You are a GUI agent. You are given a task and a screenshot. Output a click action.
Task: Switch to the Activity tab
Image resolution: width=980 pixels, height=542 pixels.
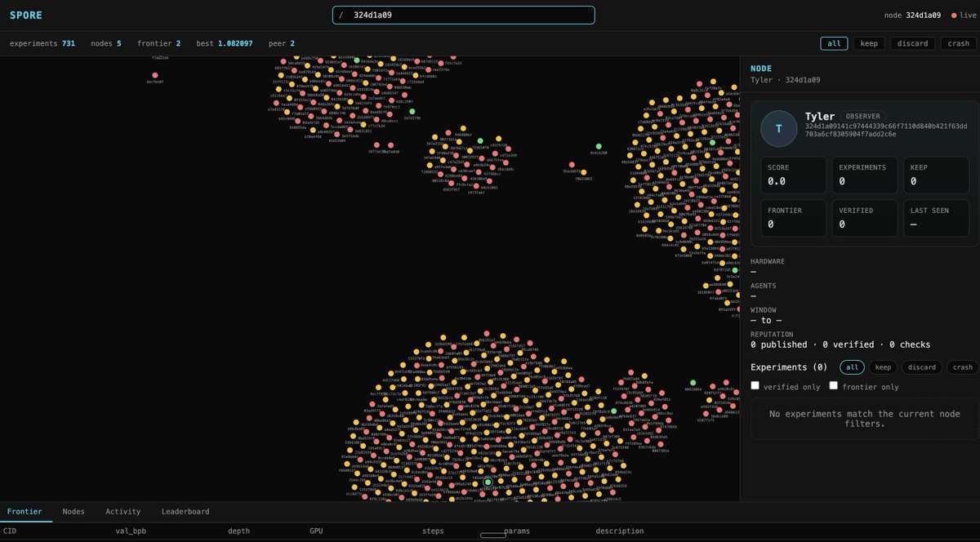click(122, 512)
